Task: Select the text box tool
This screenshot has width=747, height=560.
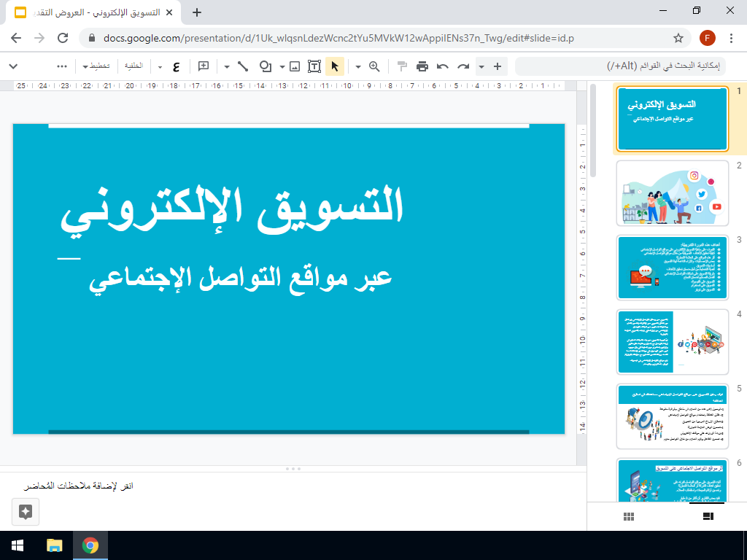Action: tap(314, 66)
